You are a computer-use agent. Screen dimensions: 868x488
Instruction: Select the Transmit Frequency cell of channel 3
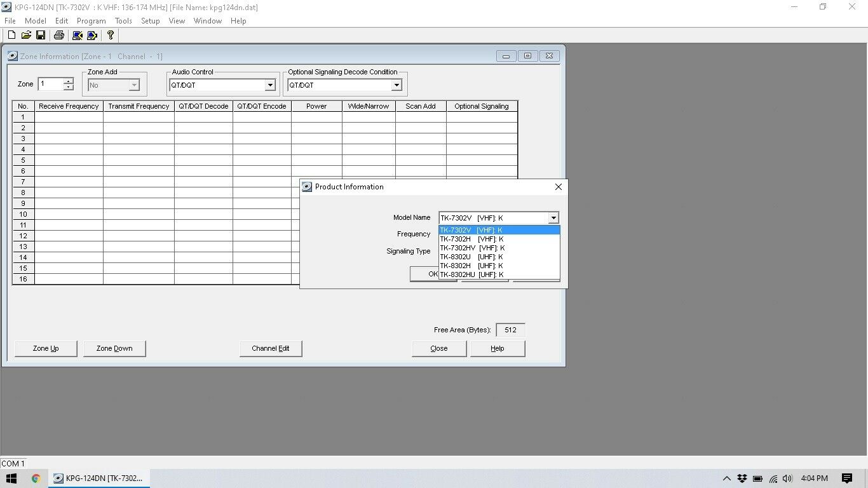coord(139,139)
